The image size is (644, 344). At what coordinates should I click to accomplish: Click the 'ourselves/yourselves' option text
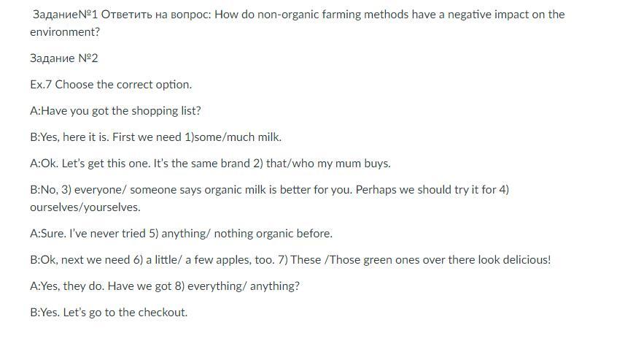85,207
